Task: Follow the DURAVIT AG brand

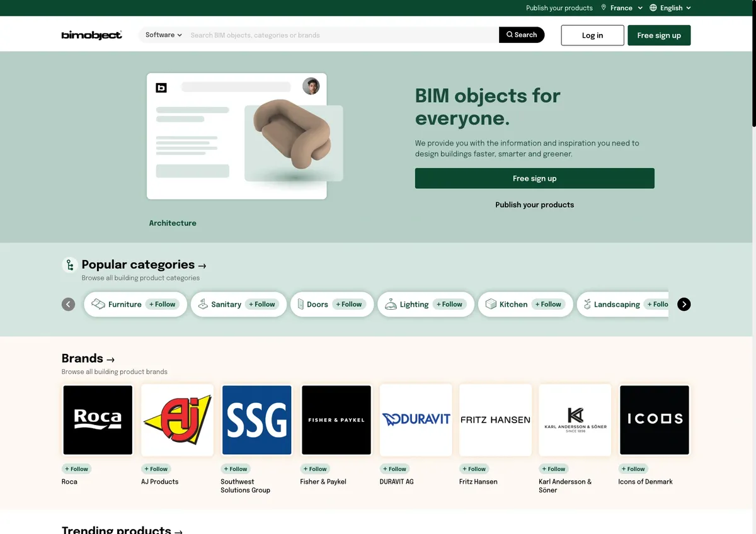Action: (x=394, y=469)
